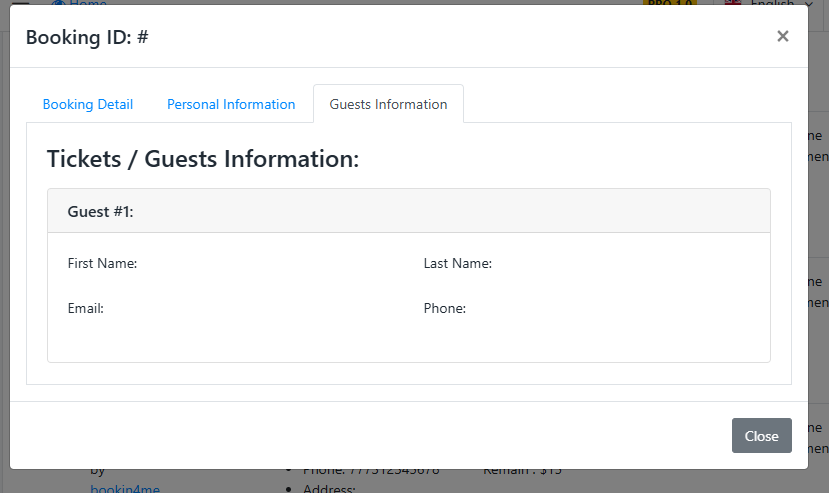Image resolution: width=829 pixels, height=493 pixels.
Task: Select the Guests Information tab
Action: tap(389, 104)
